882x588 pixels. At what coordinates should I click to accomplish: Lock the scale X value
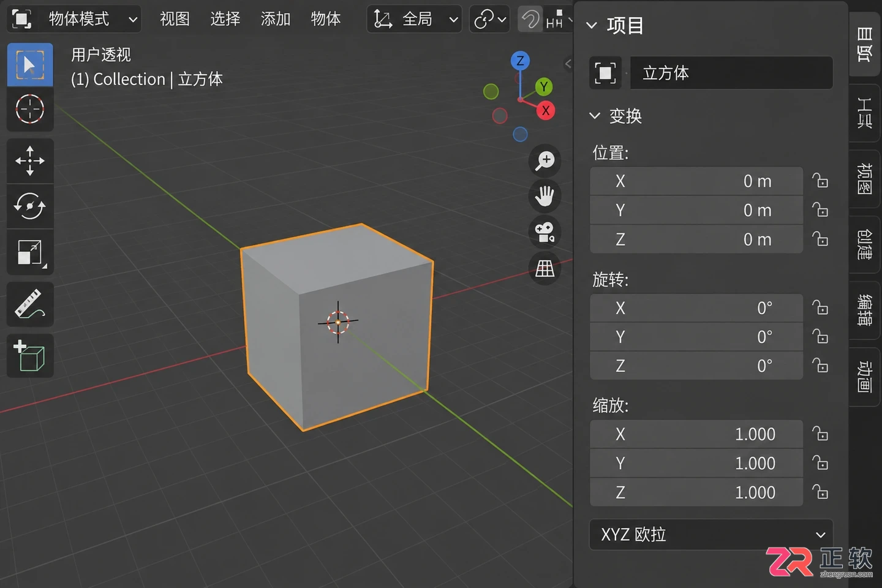pos(820,434)
